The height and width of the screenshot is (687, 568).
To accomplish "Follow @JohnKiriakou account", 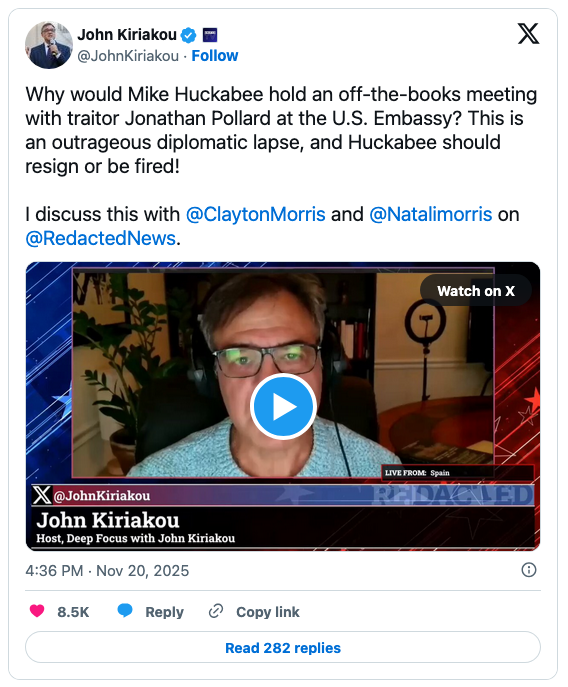I will (x=215, y=56).
